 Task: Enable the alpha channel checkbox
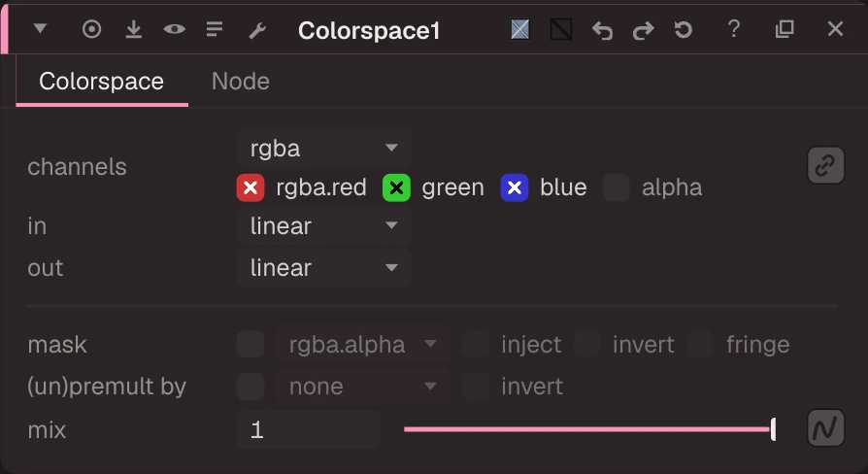click(x=616, y=187)
